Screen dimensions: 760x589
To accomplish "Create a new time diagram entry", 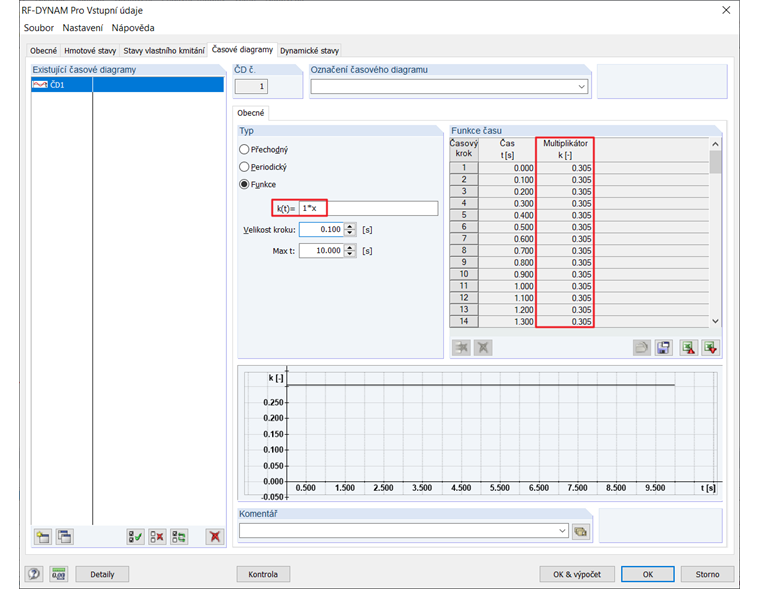I will (x=43, y=537).
